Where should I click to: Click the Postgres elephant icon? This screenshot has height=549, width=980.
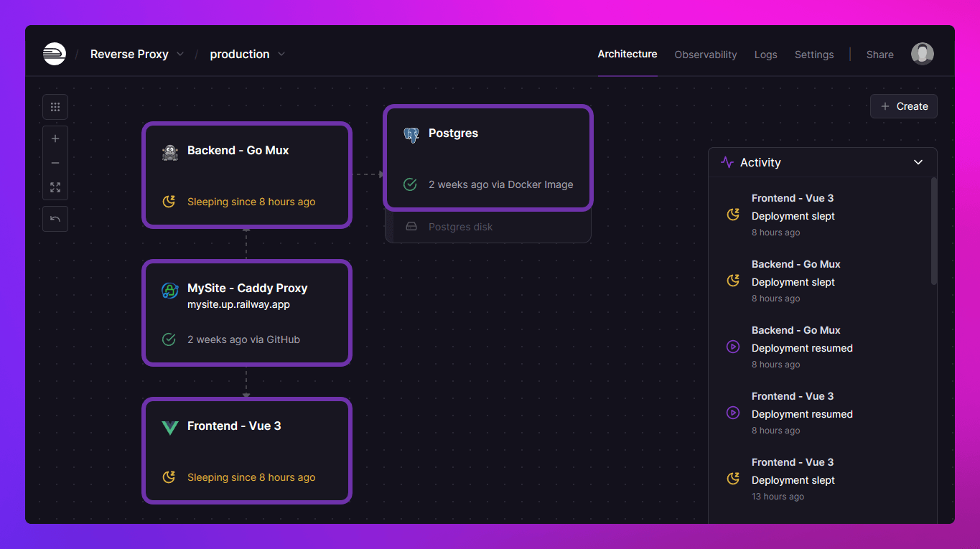click(411, 134)
